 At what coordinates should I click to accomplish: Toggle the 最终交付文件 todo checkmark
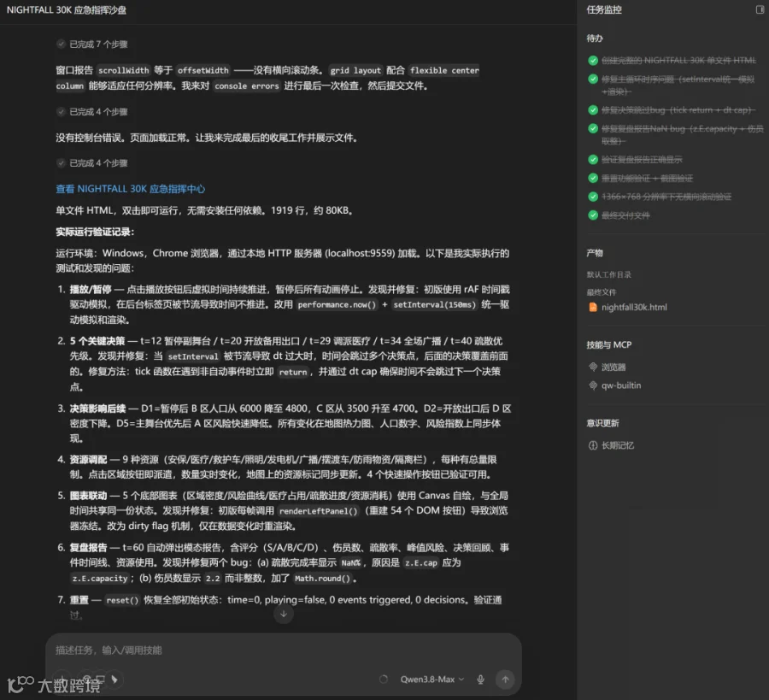tap(593, 215)
